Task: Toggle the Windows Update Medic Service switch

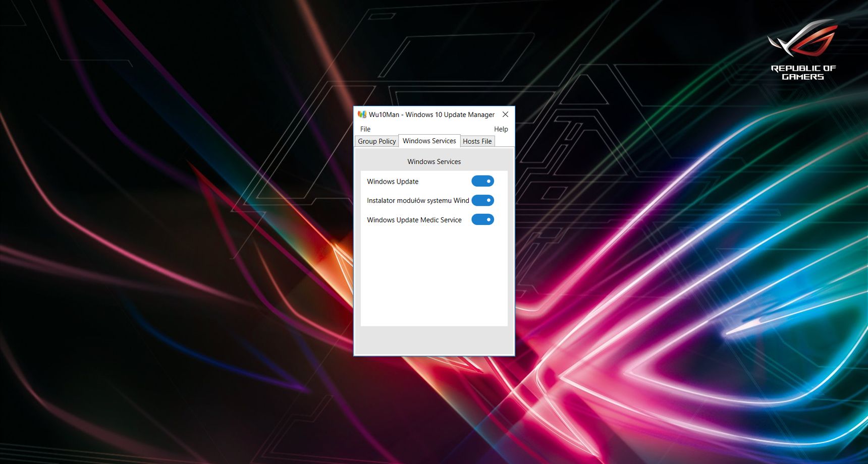Action: click(x=482, y=219)
